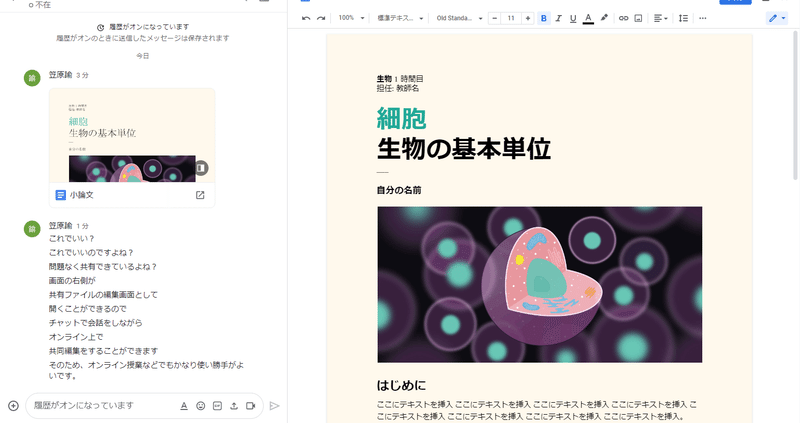The image size is (800, 423).
Task: Redo the last undone edit
Action: coord(321,18)
